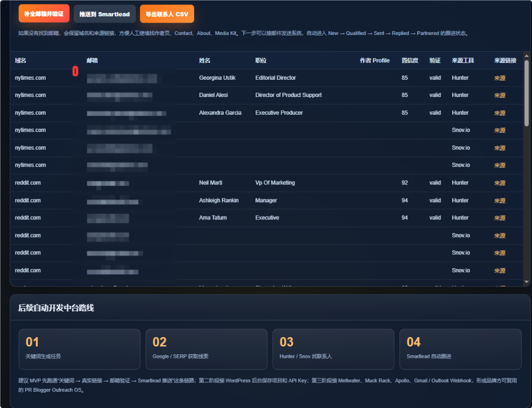Click the 姓名 column header
This screenshot has height=408, width=532.
(204, 61)
